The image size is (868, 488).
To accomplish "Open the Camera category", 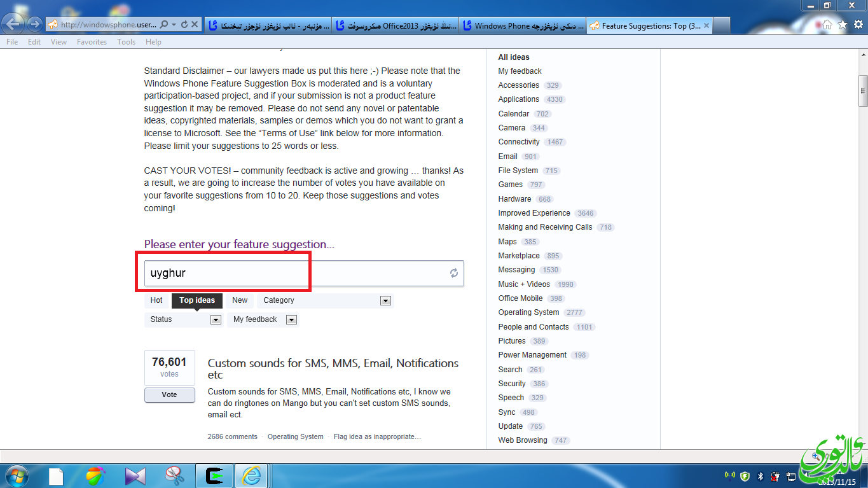I will (511, 128).
